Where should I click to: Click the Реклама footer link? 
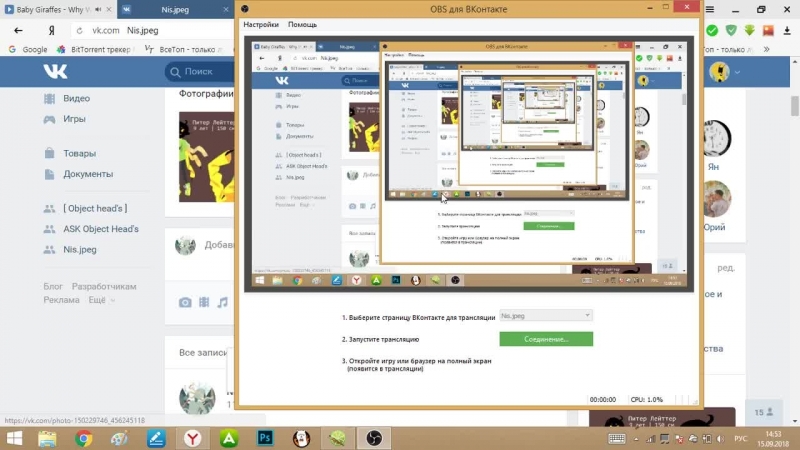pyautogui.click(x=61, y=300)
